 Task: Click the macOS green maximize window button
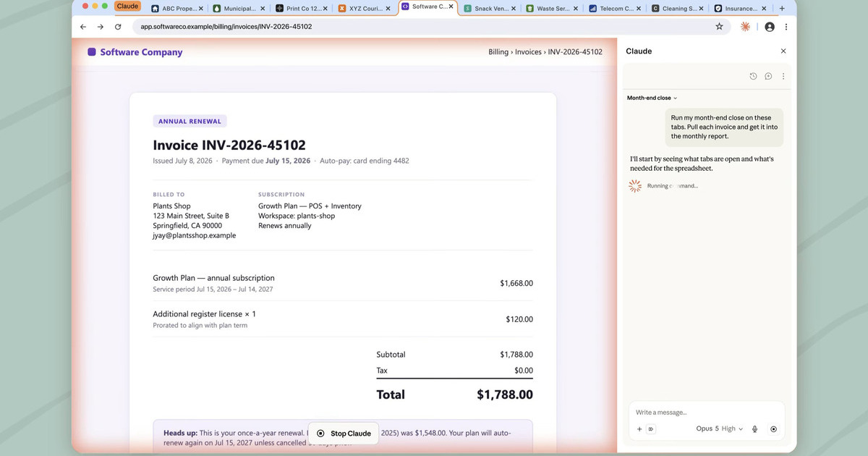point(105,6)
